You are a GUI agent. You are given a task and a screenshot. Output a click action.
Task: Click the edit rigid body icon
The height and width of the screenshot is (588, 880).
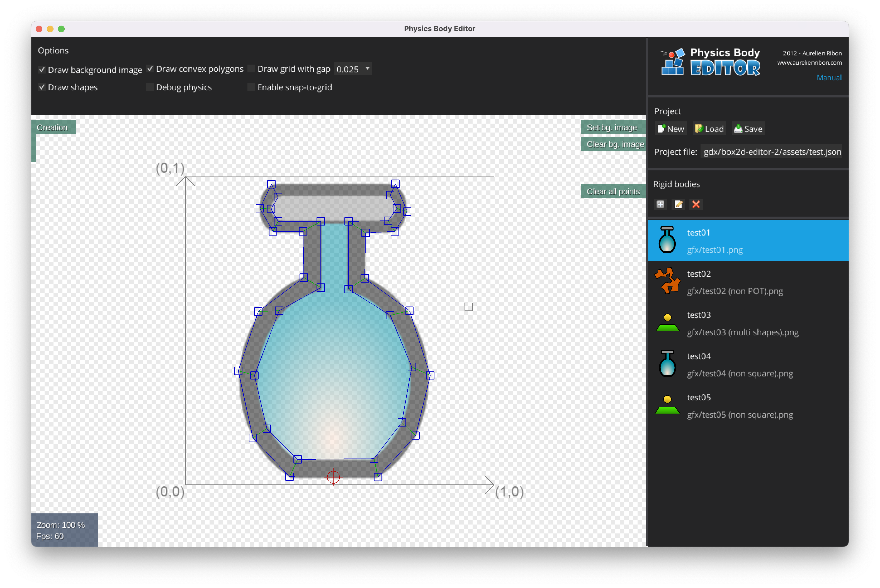click(678, 204)
